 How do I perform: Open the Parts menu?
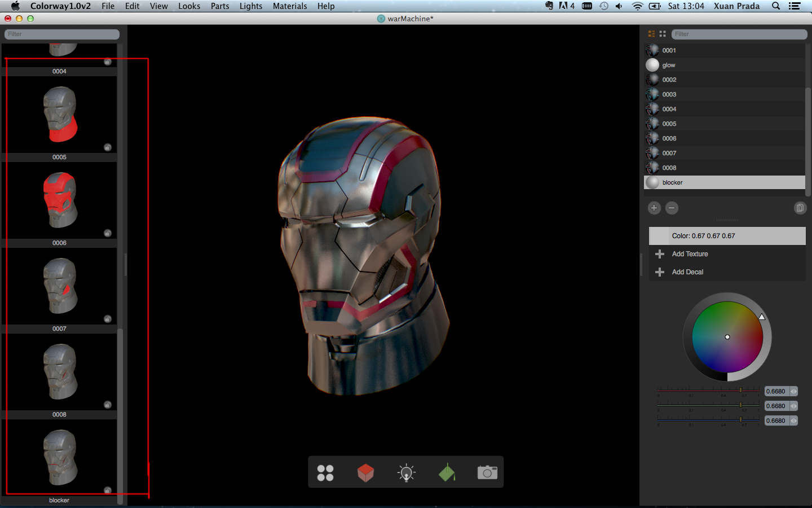pyautogui.click(x=220, y=6)
